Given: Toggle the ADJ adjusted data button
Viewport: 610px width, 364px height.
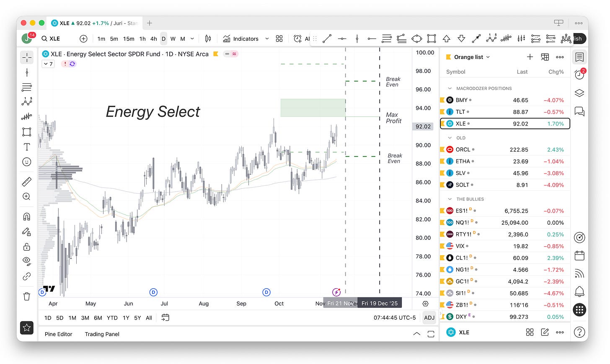Looking at the screenshot, I should point(429,318).
